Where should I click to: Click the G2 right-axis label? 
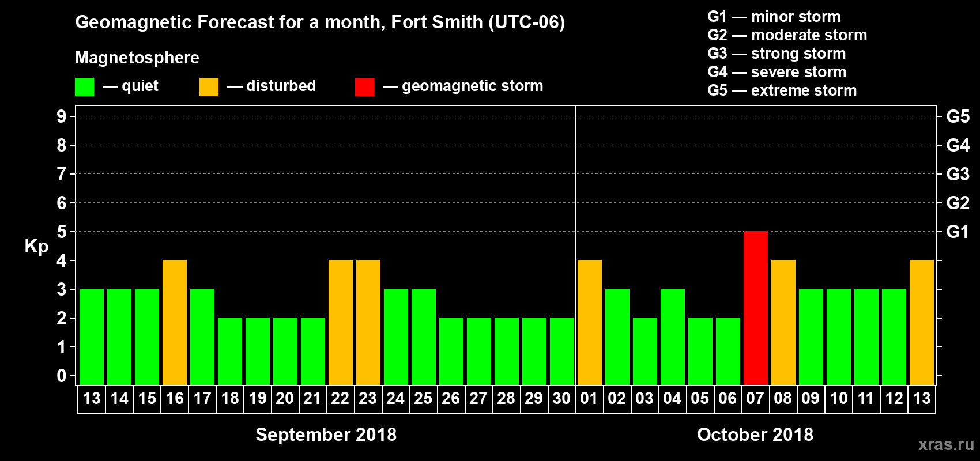pos(958,203)
